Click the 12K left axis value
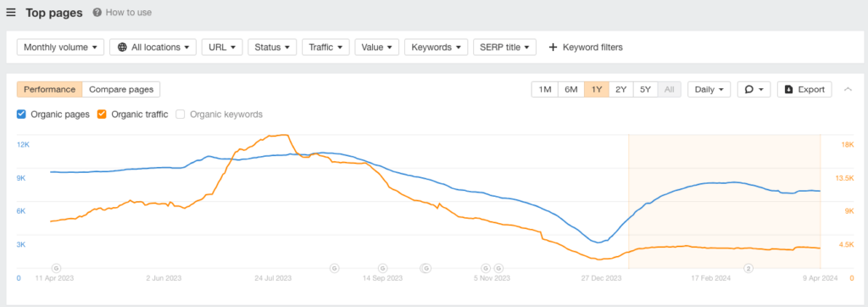 [x=23, y=145]
